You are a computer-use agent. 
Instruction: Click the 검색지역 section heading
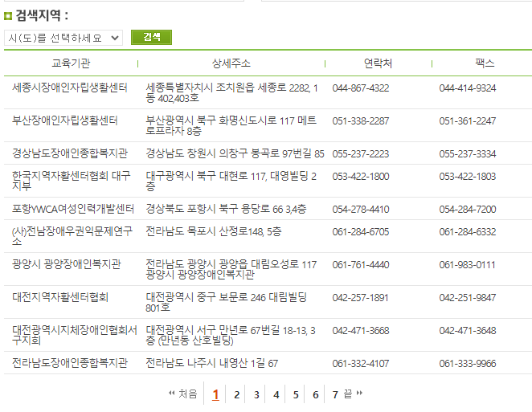[x=42, y=15]
